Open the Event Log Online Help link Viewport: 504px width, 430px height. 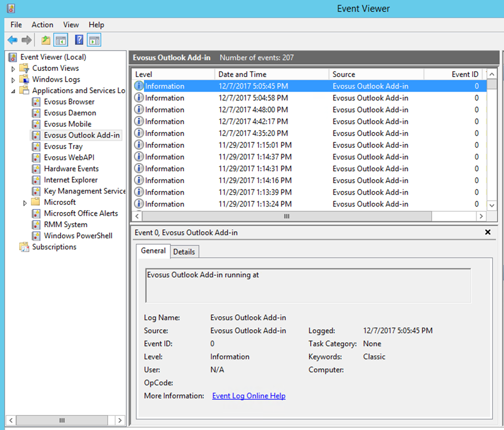click(249, 395)
